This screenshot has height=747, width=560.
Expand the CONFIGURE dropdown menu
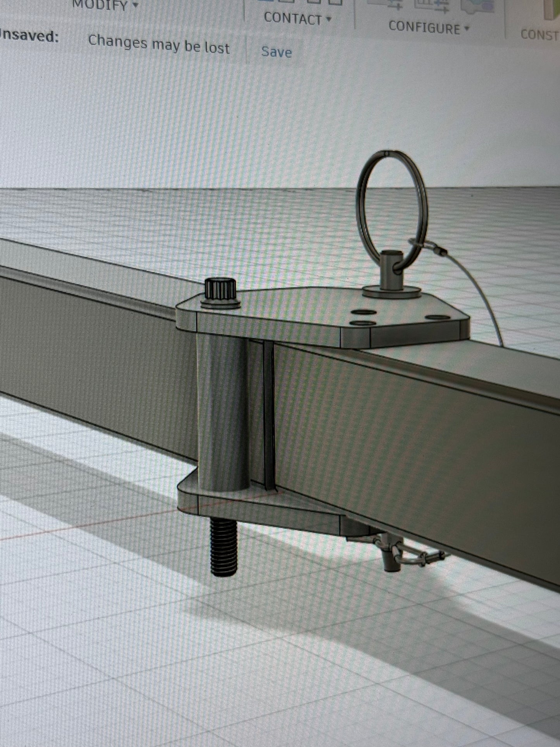point(429,28)
